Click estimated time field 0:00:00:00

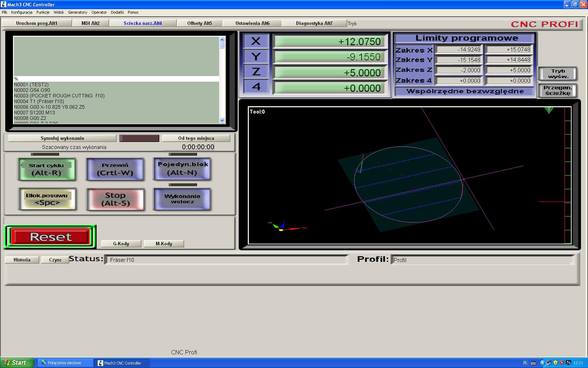pos(189,147)
